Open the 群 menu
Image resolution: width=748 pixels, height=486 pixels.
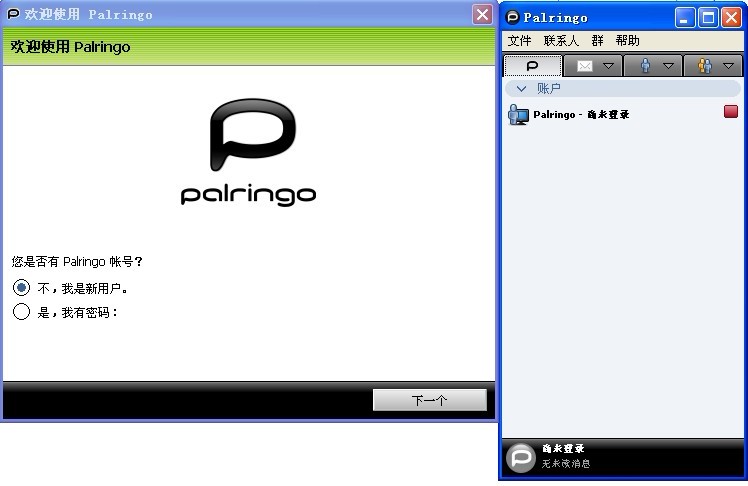tap(597, 41)
